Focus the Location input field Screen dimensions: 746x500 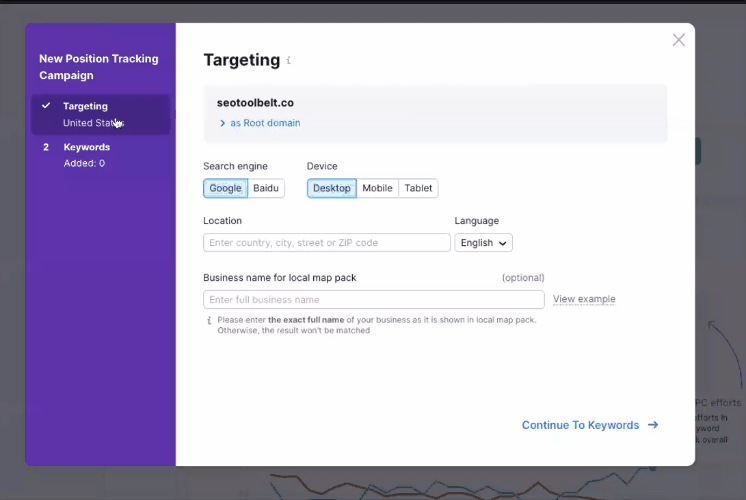(327, 243)
